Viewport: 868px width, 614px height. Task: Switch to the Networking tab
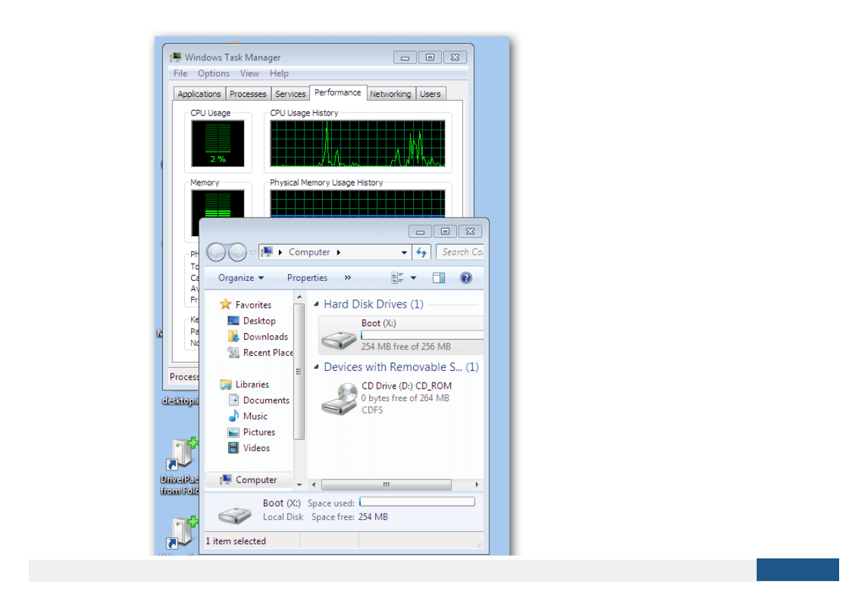point(390,93)
